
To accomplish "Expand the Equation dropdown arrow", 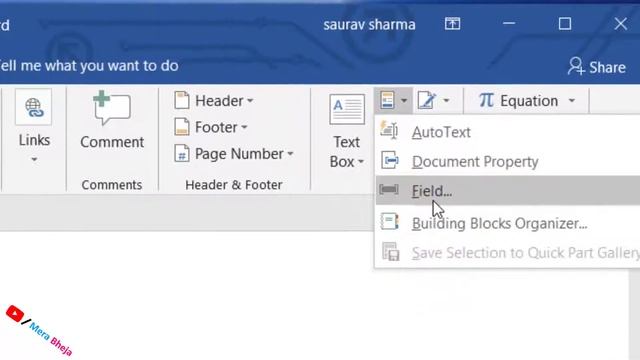I will click(x=572, y=100).
